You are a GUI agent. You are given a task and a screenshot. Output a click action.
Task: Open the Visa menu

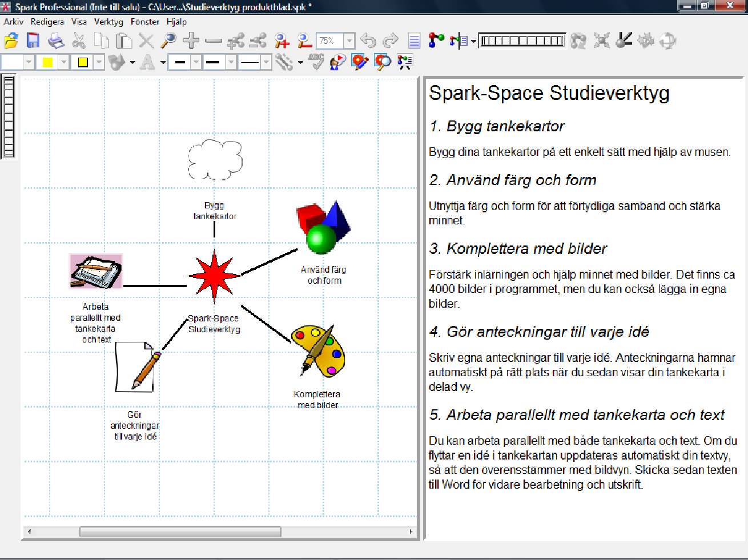(x=79, y=22)
